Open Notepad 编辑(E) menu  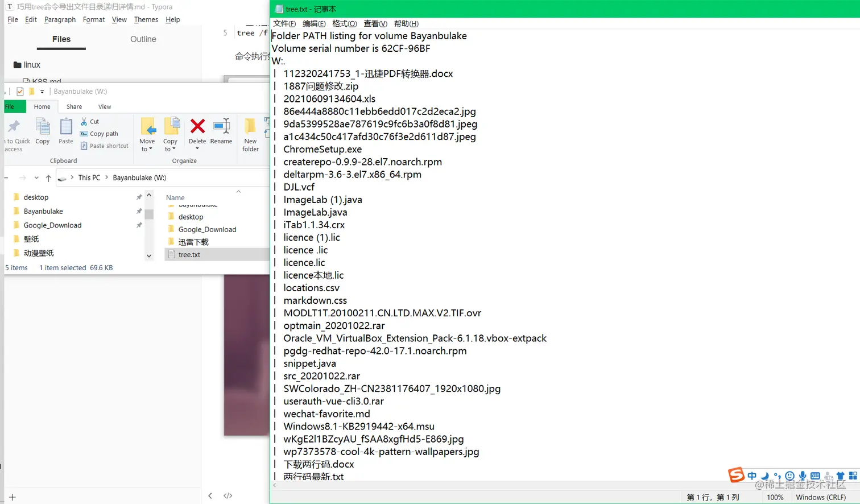(314, 23)
